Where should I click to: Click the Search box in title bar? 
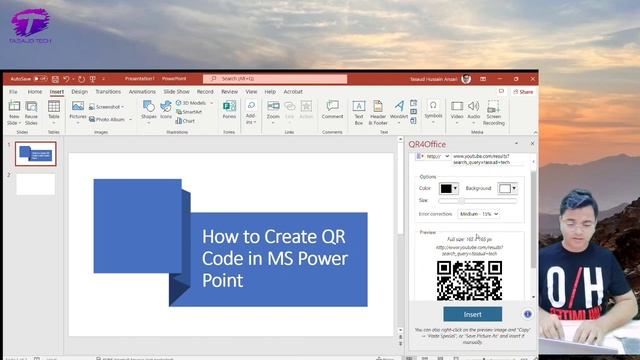pyautogui.click(x=275, y=78)
